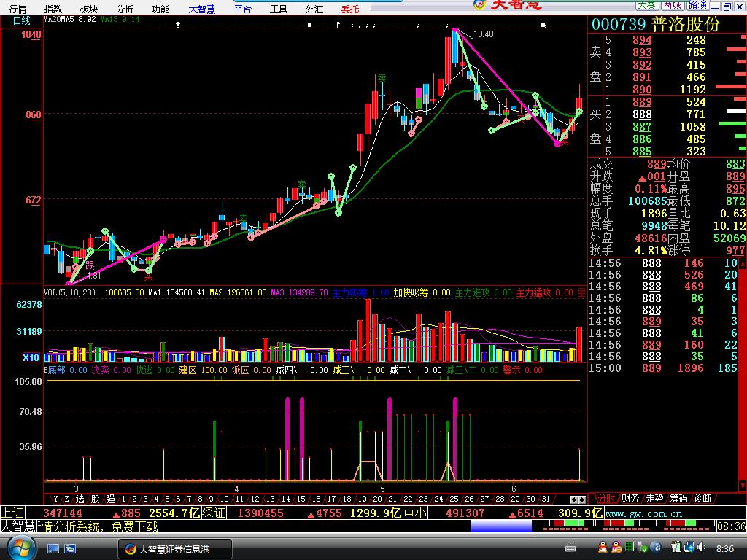Viewport: 747px width, 560px height.
Task: Open the 分析 menu
Action: click(124, 9)
